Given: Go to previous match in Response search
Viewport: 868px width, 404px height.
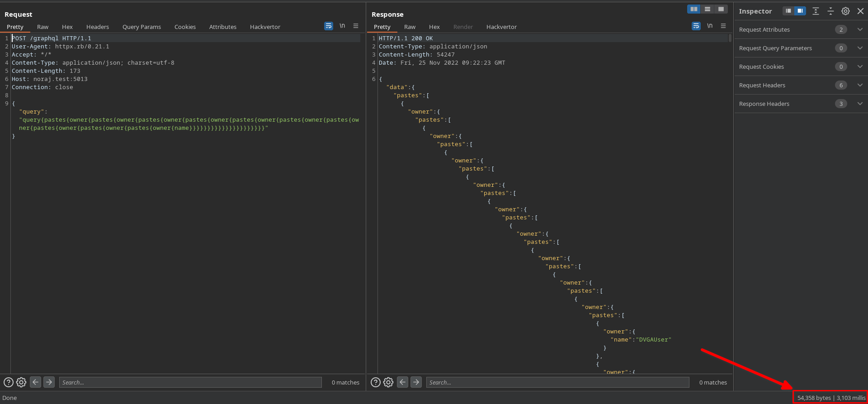Looking at the screenshot, I should tap(402, 382).
